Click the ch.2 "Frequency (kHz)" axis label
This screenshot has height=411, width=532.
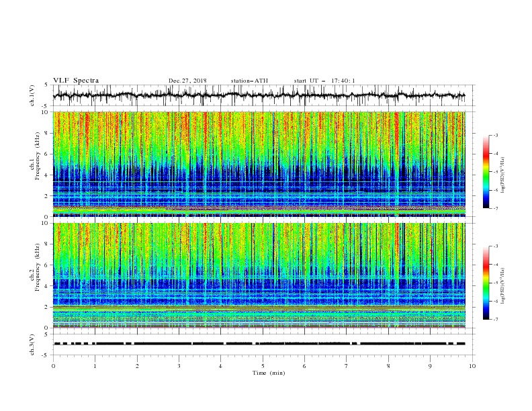[x=38, y=267]
